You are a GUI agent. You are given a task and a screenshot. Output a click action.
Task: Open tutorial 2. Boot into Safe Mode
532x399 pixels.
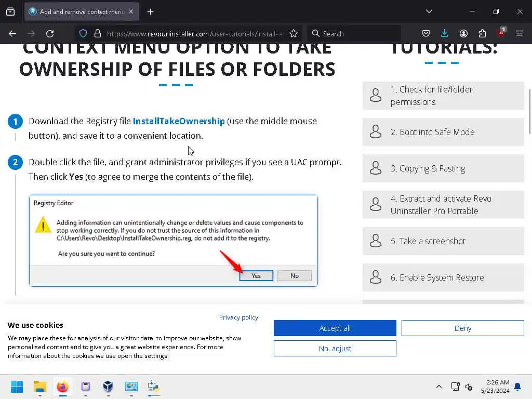pyautogui.click(x=443, y=132)
